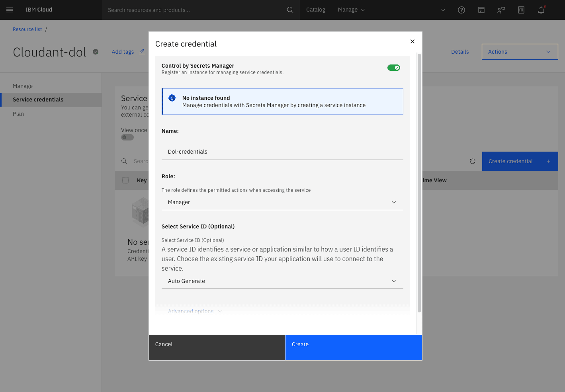This screenshot has width=565, height=392.
Task: Click the Details link
Action: pyautogui.click(x=460, y=52)
